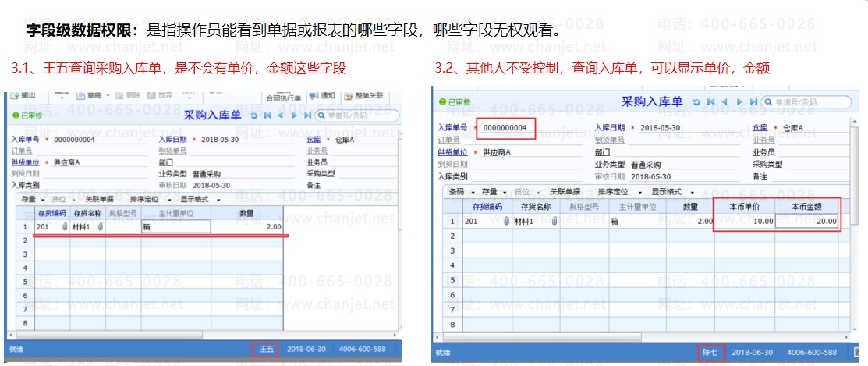Click refresh icon beside left 采购入库单 title
This screenshot has height=366, width=868.
click(x=254, y=115)
